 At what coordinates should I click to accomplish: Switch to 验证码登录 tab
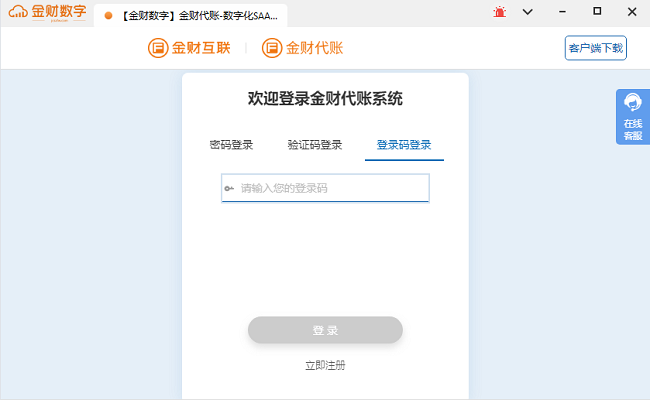(315, 145)
